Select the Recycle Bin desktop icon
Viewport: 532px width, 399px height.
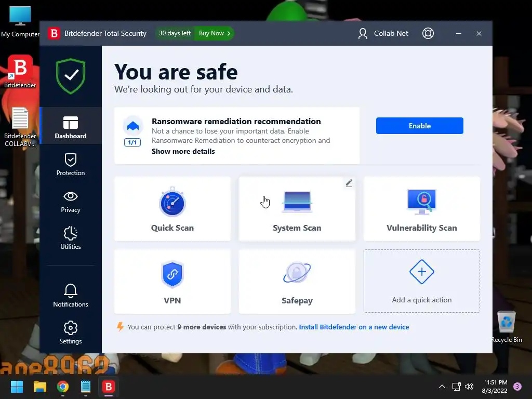pyautogui.click(x=507, y=327)
